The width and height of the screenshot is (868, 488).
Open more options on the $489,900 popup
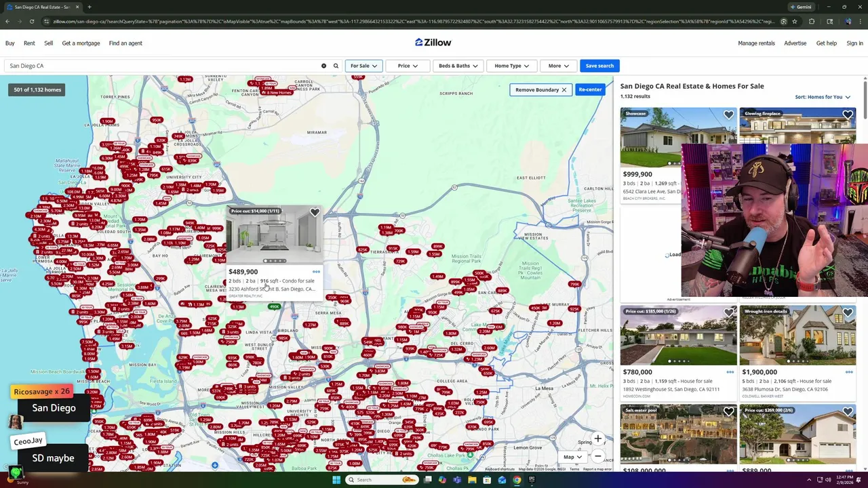[316, 272]
